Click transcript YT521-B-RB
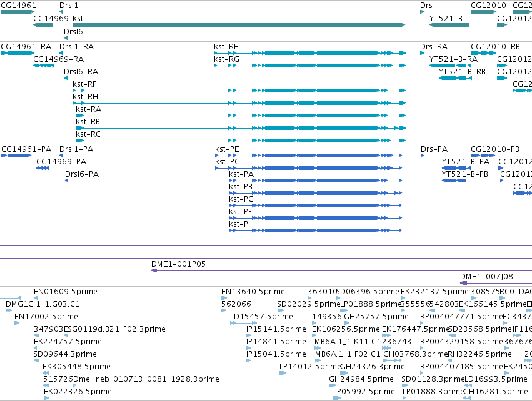532x401 pixels. [462, 72]
